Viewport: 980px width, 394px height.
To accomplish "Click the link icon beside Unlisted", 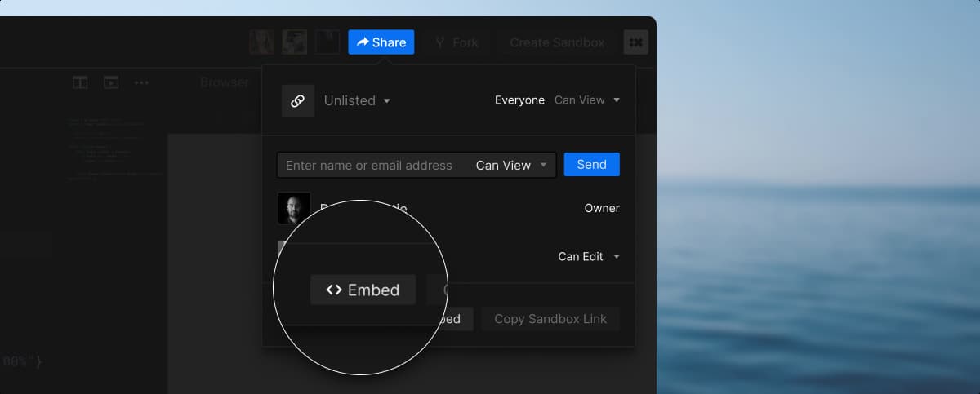I will coord(298,101).
